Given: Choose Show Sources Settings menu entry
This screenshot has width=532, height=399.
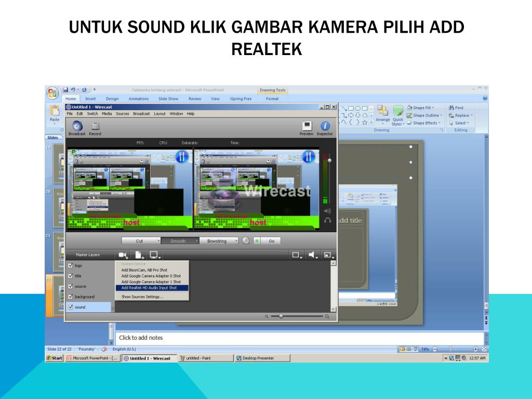Looking at the screenshot, I should tap(142, 297).
